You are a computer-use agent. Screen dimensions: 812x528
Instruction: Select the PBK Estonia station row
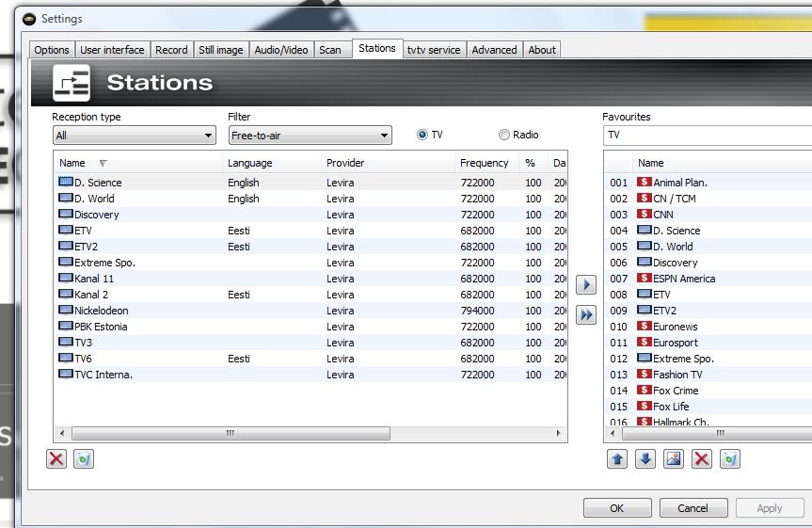[x=310, y=327]
